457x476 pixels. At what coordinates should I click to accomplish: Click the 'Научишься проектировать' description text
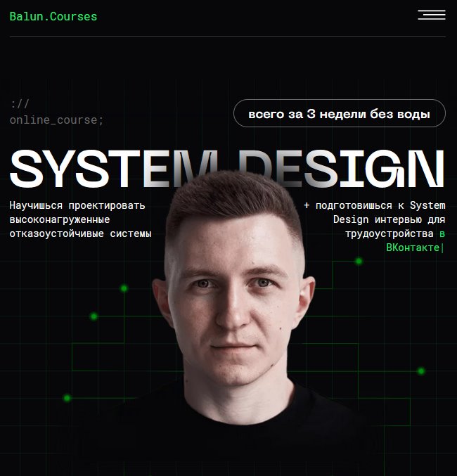[77, 205]
